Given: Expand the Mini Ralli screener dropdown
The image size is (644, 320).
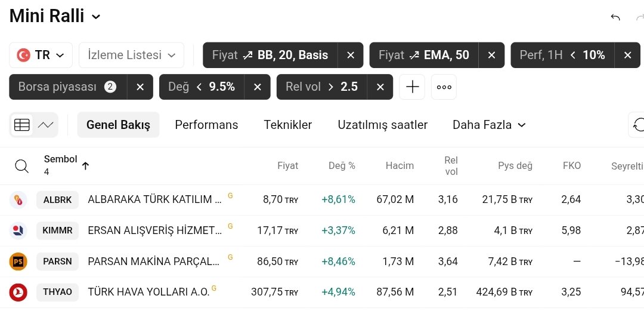Looking at the screenshot, I should [95, 17].
